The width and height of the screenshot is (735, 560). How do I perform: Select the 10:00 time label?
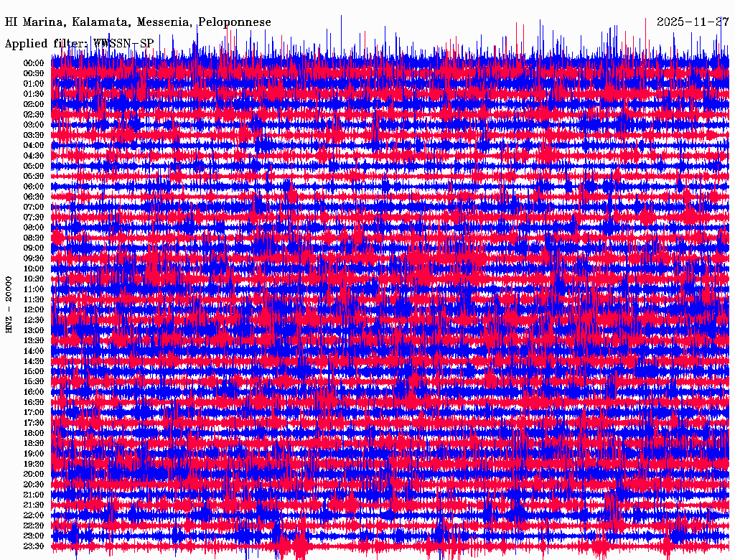tap(34, 269)
